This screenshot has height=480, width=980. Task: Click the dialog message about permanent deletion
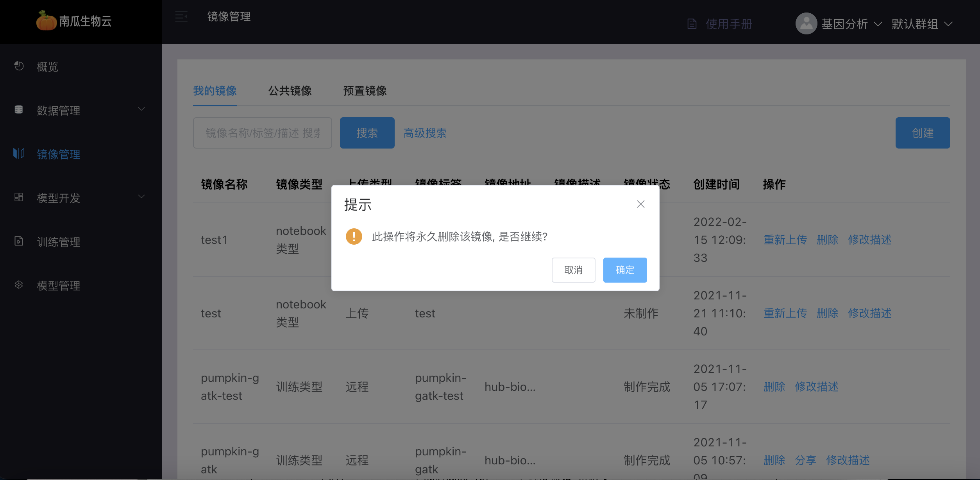pyautogui.click(x=460, y=236)
